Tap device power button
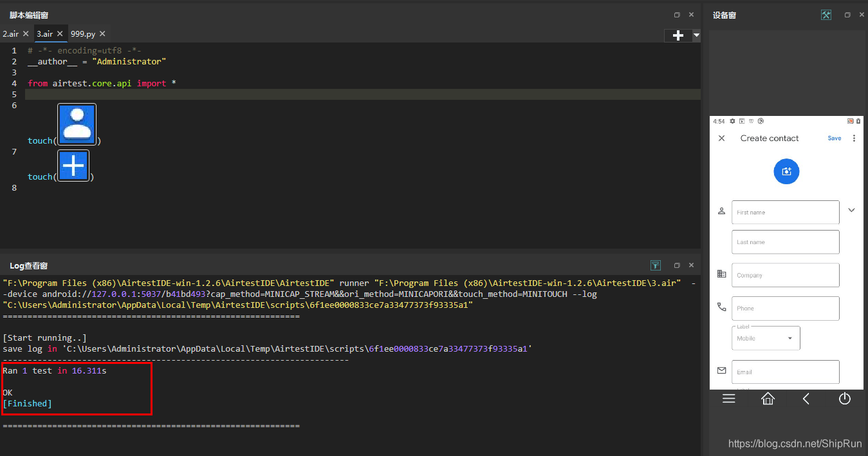The width and height of the screenshot is (868, 456). point(845,399)
